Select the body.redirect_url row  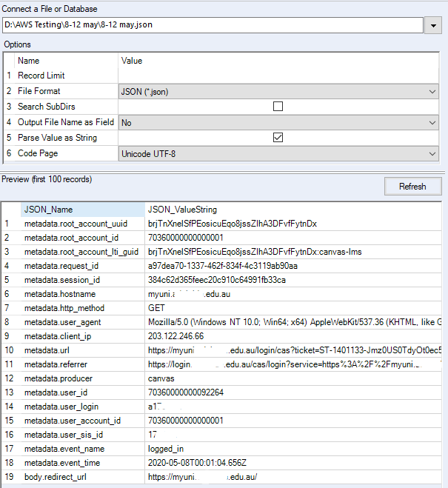pyautogui.click(x=57, y=476)
